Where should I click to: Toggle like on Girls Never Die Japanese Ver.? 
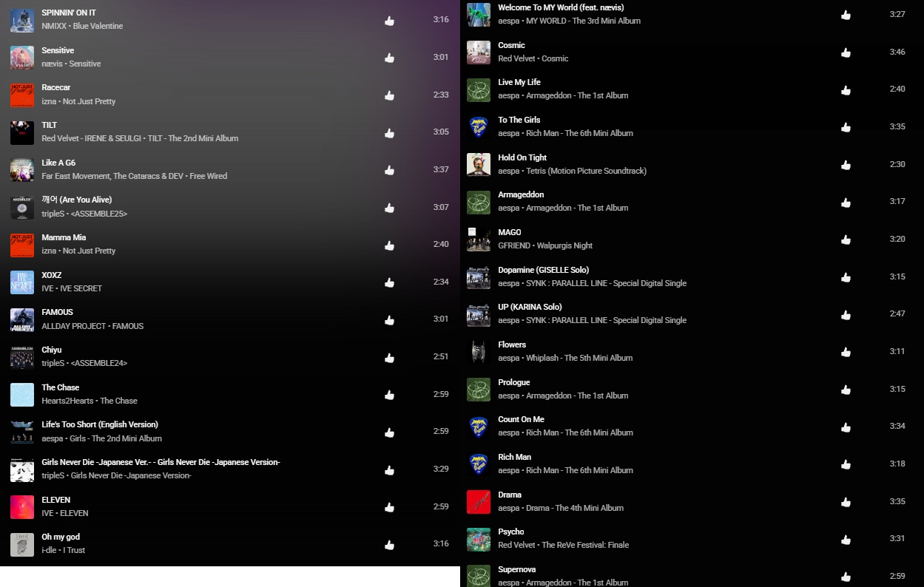pos(389,470)
